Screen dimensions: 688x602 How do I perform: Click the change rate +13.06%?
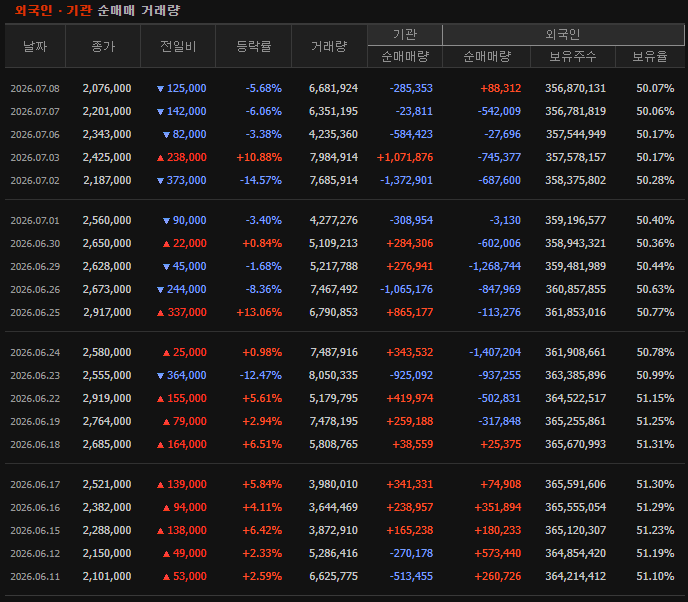(x=259, y=312)
